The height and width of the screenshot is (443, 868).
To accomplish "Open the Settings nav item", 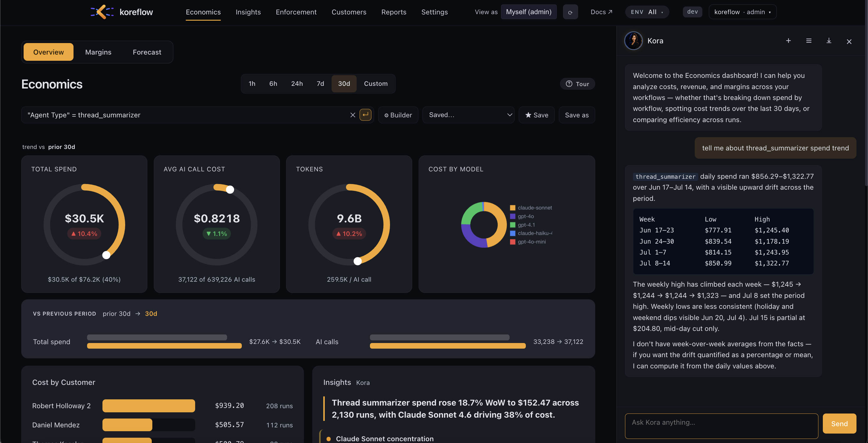I will point(434,12).
